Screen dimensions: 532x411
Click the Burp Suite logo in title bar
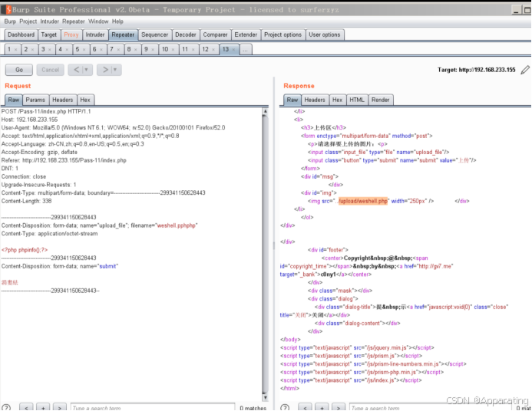pyautogui.click(x=8, y=10)
